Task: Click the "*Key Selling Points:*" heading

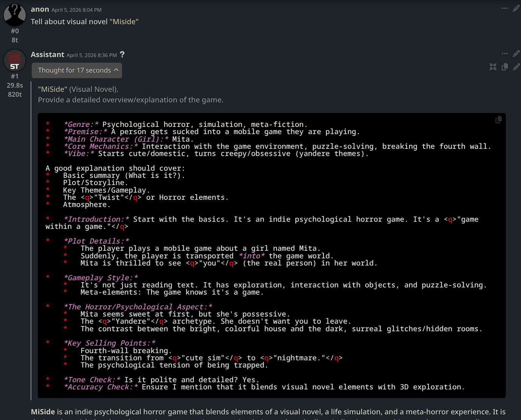Action: (x=110, y=343)
